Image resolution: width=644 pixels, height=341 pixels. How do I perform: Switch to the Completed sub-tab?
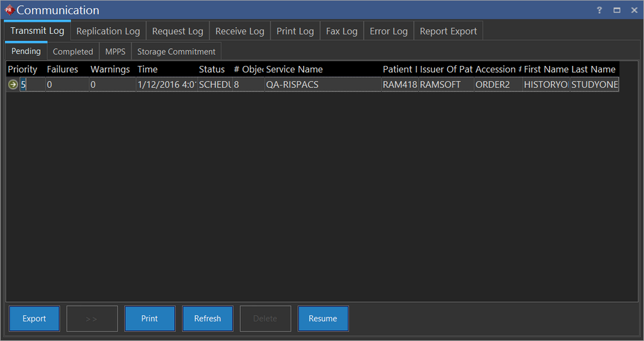click(73, 51)
